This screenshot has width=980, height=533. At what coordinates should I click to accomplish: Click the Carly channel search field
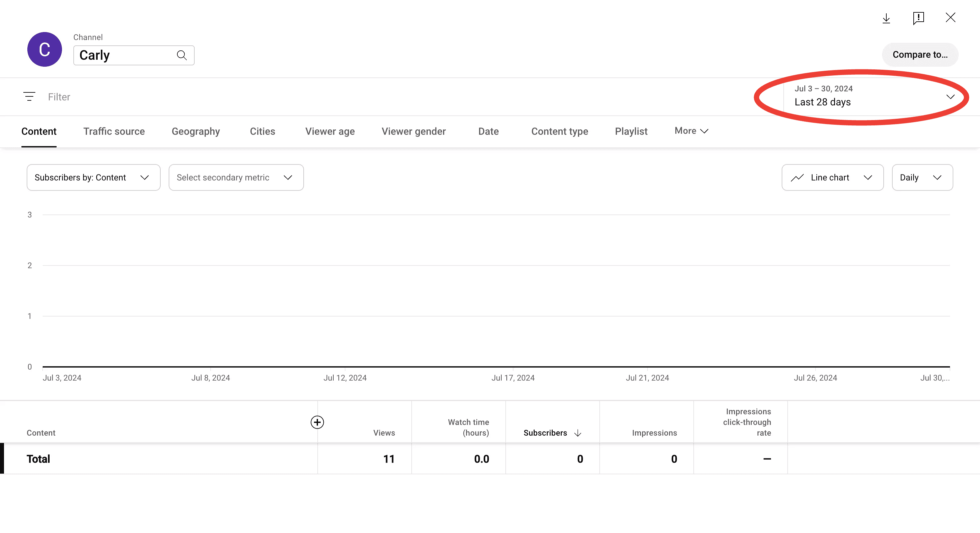[134, 55]
